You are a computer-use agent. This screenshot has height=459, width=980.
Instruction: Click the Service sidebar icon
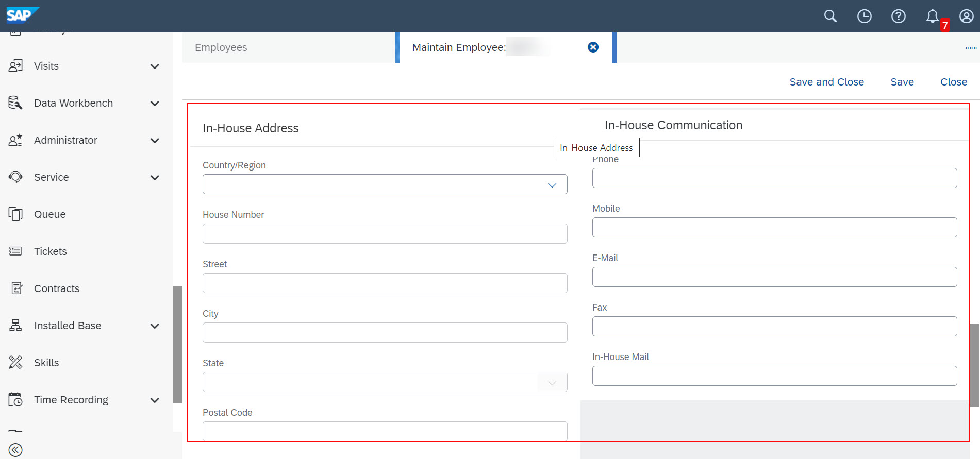[15, 177]
